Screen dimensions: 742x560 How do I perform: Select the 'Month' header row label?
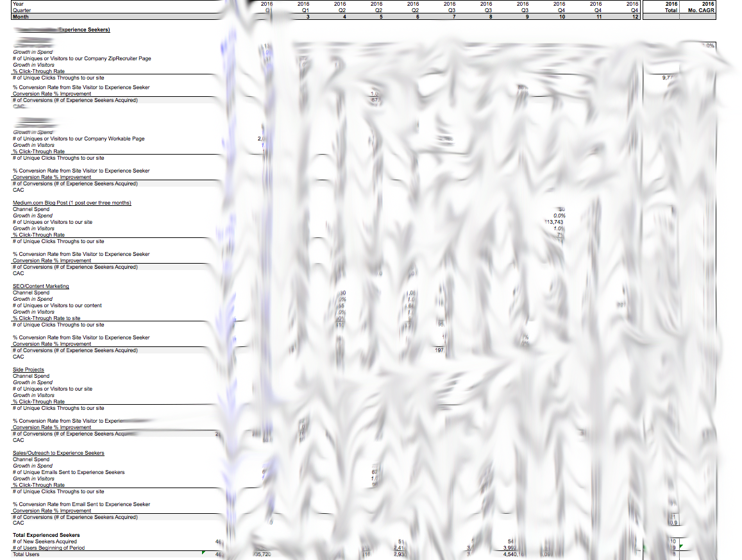(21, 17)
